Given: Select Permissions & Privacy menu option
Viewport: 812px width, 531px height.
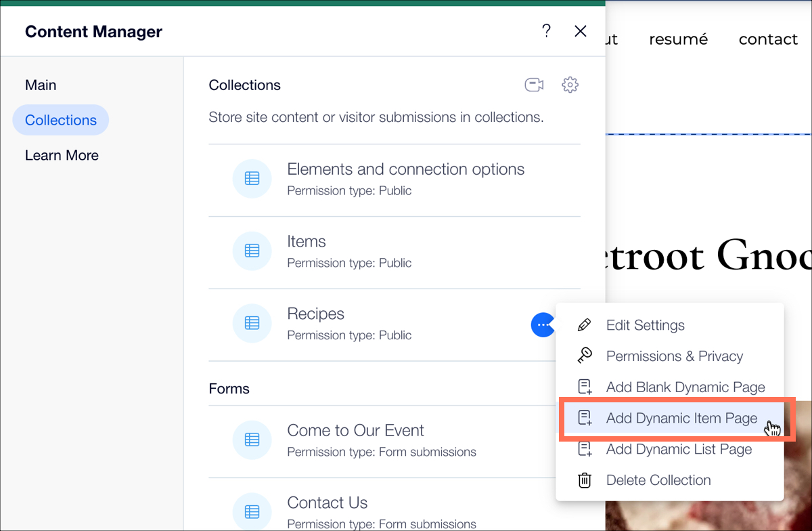Looking at the screenshot, I should coord(674,356).
